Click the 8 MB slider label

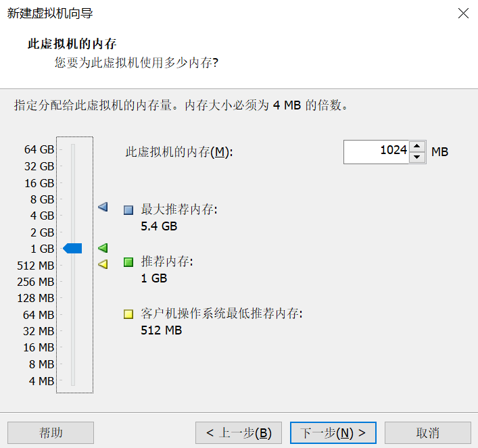[x=41, y=364]
